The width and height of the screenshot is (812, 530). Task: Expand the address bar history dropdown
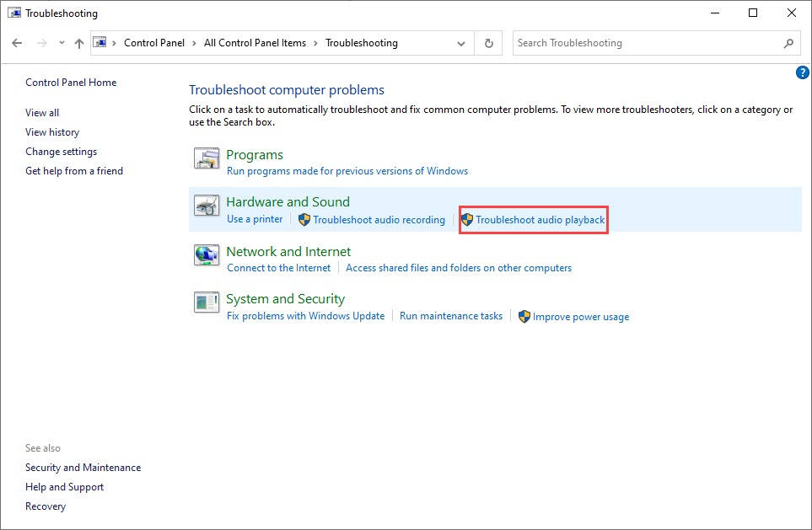(461, 44)
